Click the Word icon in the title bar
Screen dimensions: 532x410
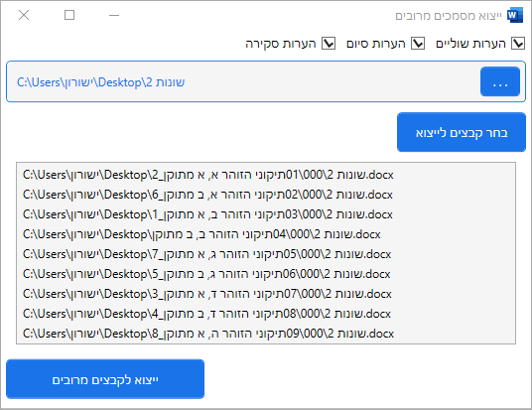click(x=515, y=15)
